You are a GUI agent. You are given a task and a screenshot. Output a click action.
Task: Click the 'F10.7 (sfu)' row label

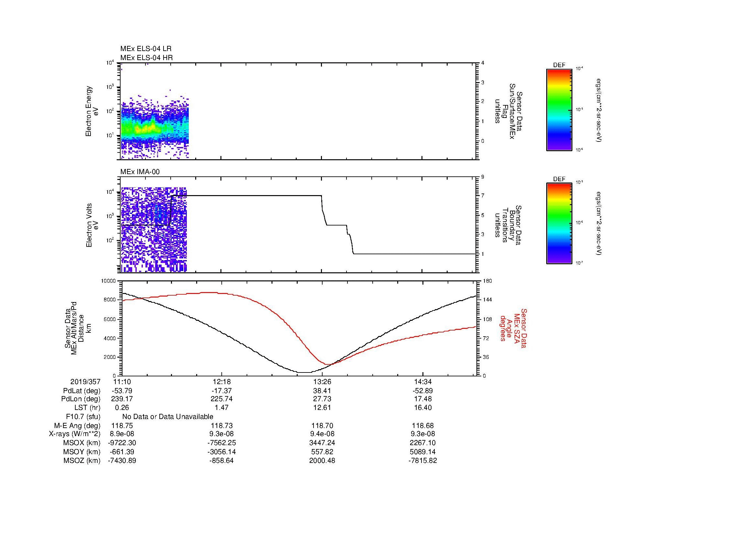click(83, 417)
